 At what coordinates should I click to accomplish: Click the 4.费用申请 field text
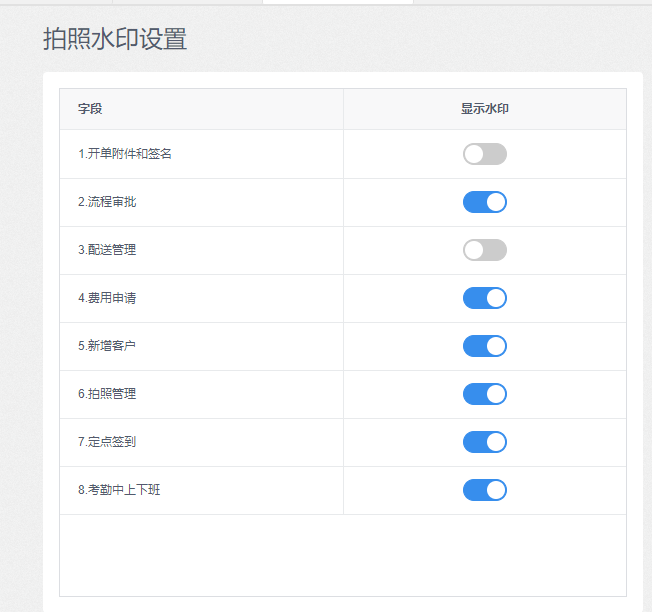click(107, 298)
